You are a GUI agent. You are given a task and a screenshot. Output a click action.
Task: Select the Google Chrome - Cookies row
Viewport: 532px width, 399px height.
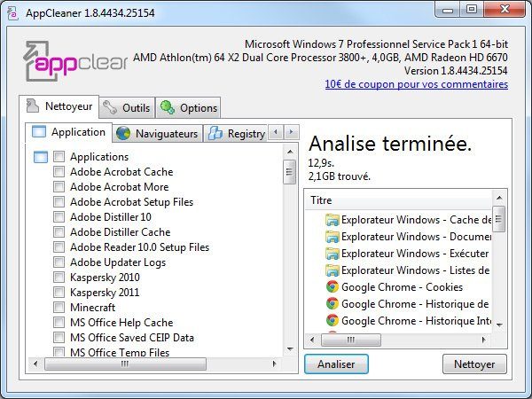click(398, 287)
